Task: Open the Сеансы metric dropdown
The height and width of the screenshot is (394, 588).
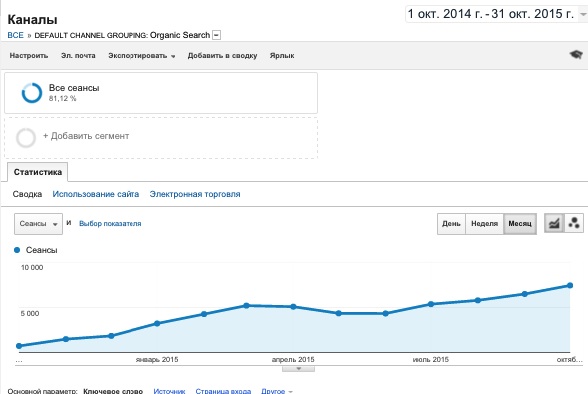Action: pyautogui.click(x=38, y=224)
